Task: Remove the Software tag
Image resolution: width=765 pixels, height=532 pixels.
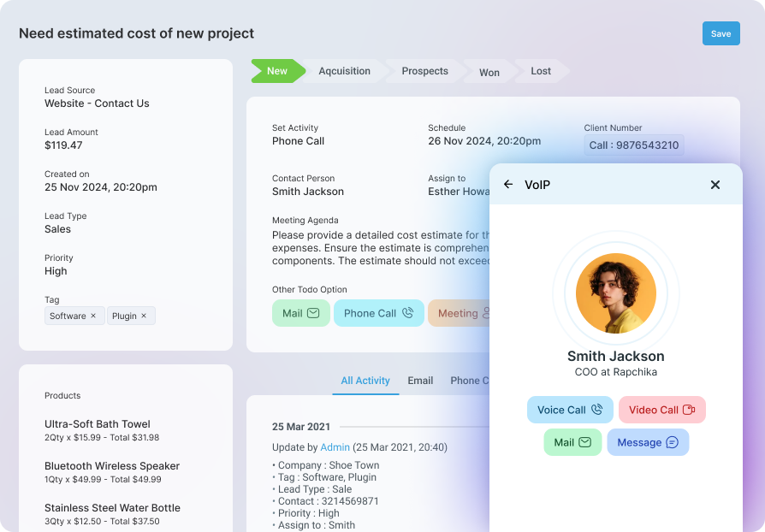Action: point(93,316)
